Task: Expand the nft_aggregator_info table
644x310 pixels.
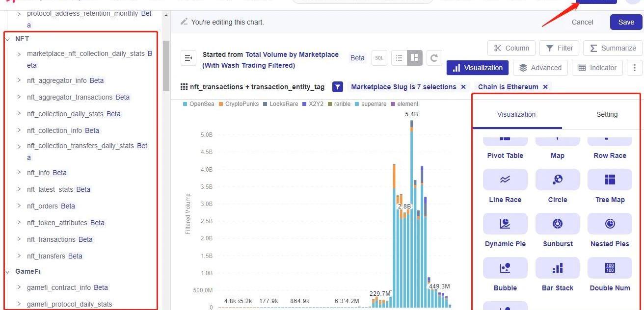Action: (19, 80)
